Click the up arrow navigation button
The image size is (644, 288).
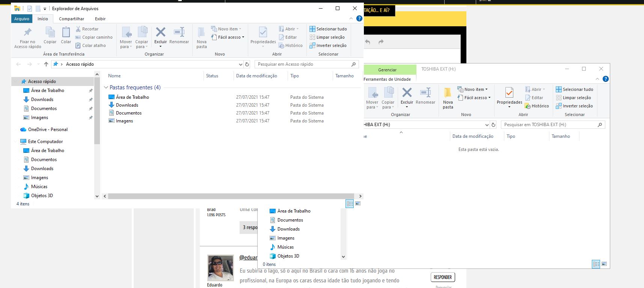coord(46,64)
